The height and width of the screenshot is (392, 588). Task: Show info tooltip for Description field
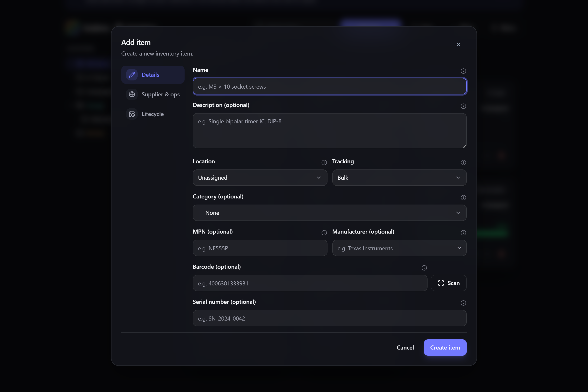[463, 106]
